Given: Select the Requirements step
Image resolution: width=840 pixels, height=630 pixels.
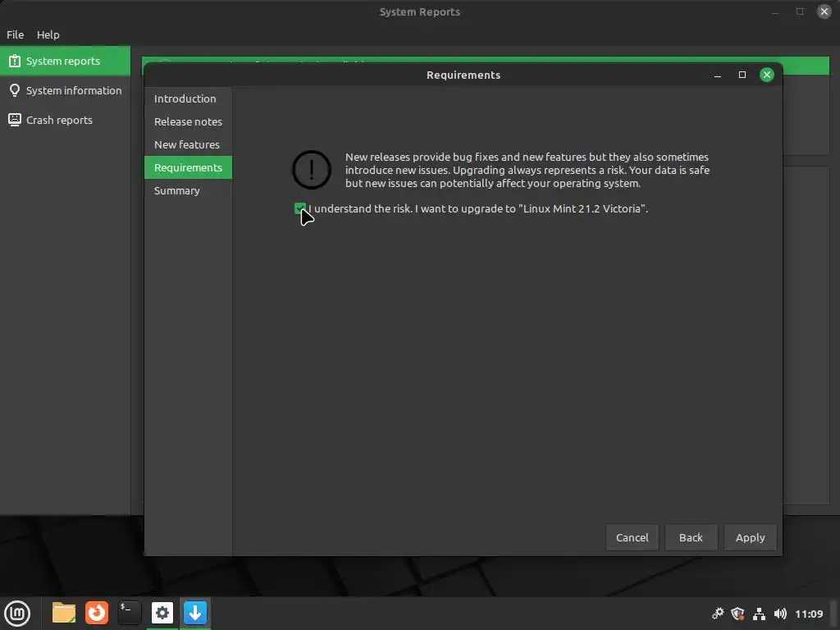Looking at the screenshot, I should tap(188, 167).
